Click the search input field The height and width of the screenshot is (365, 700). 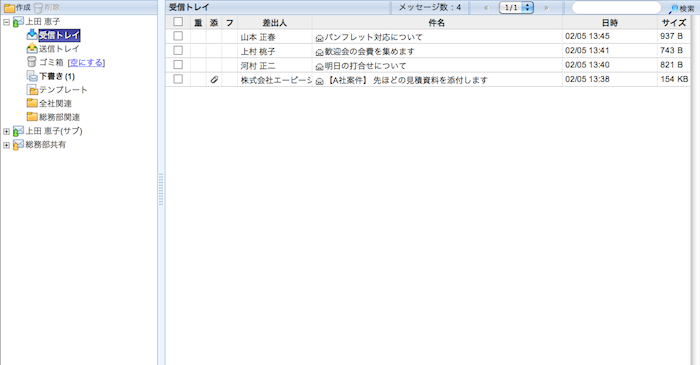(x=616, y=8)
